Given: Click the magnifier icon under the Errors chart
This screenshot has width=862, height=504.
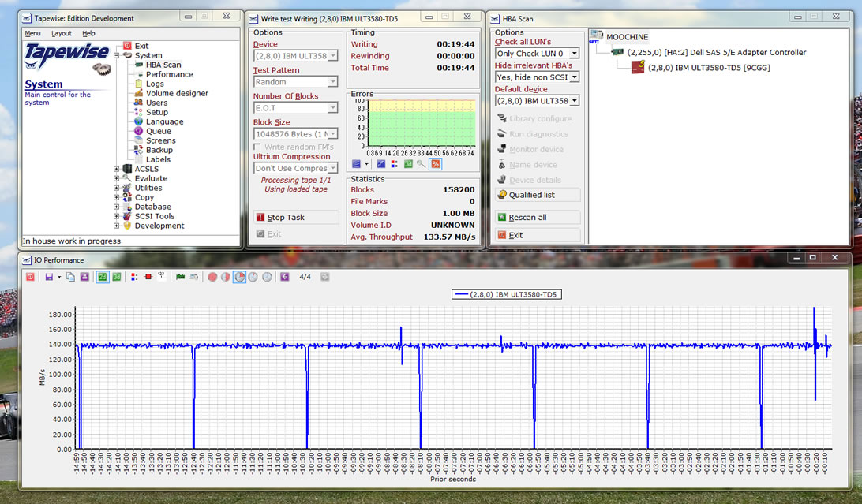Looking at the screenshot, I should pyautogui.click(x=422, y=164).
